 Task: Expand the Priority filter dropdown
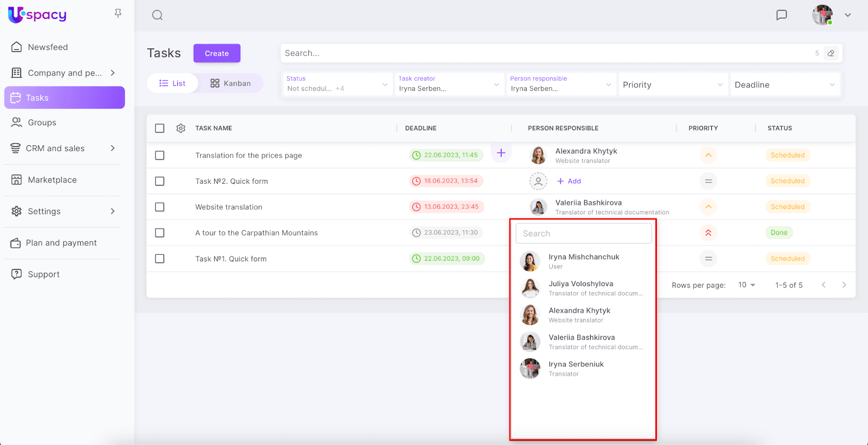673,85
